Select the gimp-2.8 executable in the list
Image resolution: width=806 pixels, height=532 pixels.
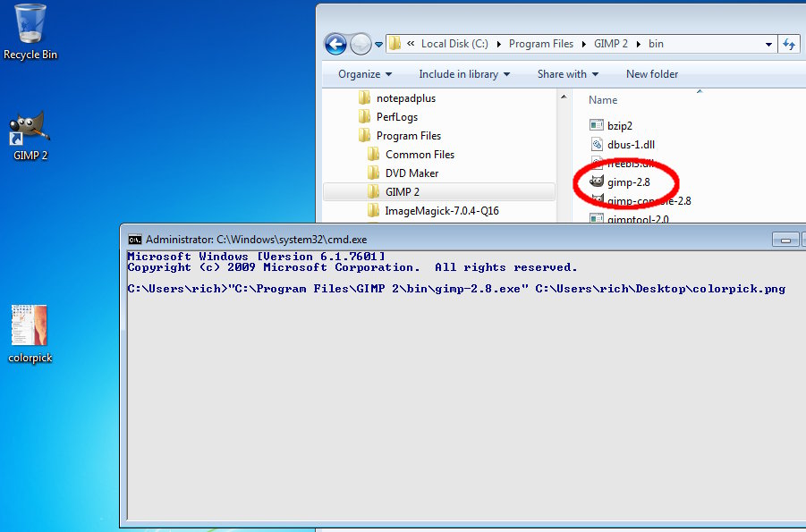point(628,182)
